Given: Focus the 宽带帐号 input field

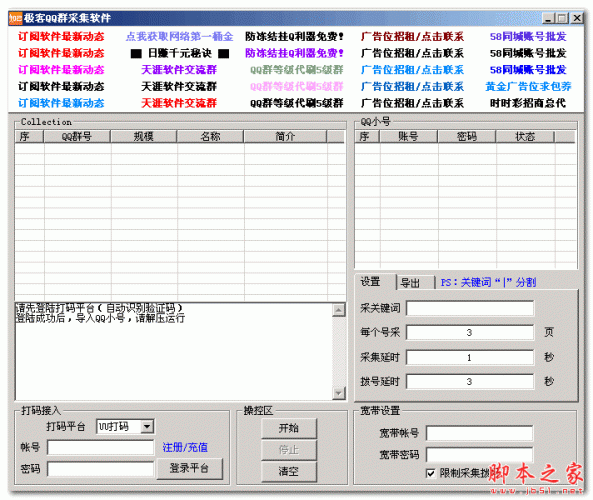Looking at the screenshot, I should click(479, 433).
